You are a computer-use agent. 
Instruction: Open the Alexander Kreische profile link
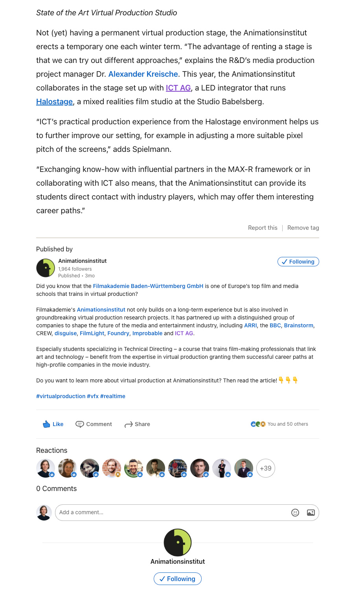(143, 74)
